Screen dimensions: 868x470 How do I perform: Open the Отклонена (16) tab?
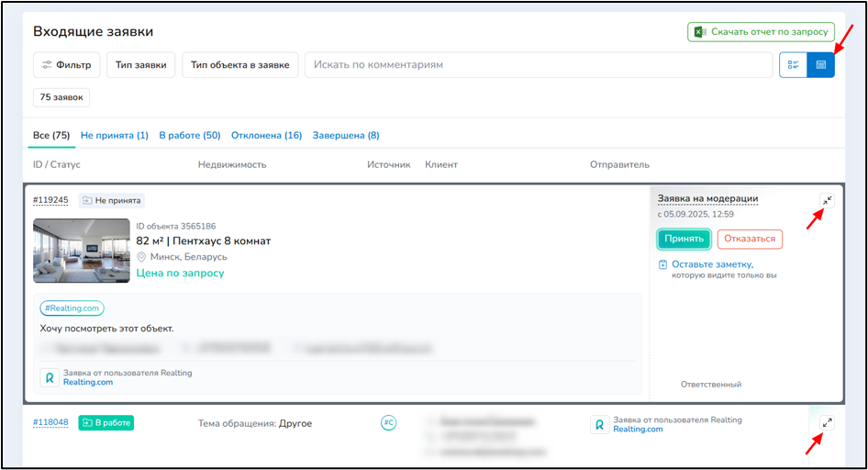point(266,136)
